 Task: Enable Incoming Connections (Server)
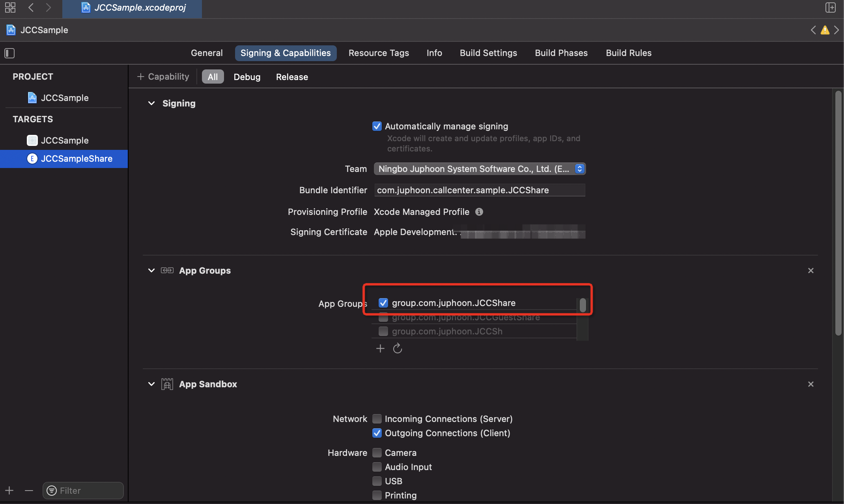point(377,419)
